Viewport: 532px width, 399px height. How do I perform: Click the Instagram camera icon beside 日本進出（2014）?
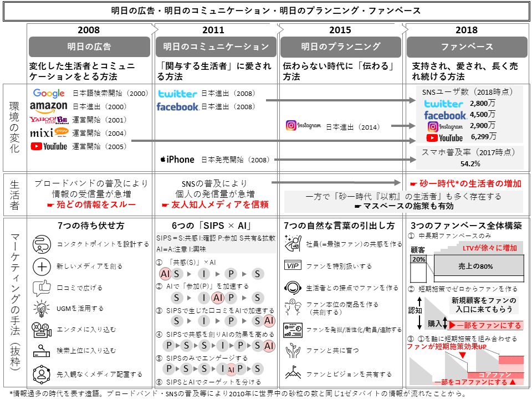point(290,125)
